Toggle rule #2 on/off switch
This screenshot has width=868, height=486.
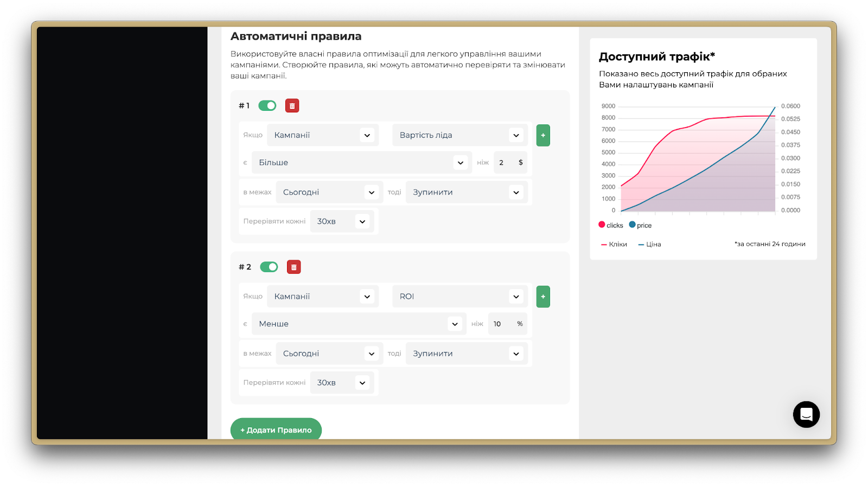[x=269, y=267]
